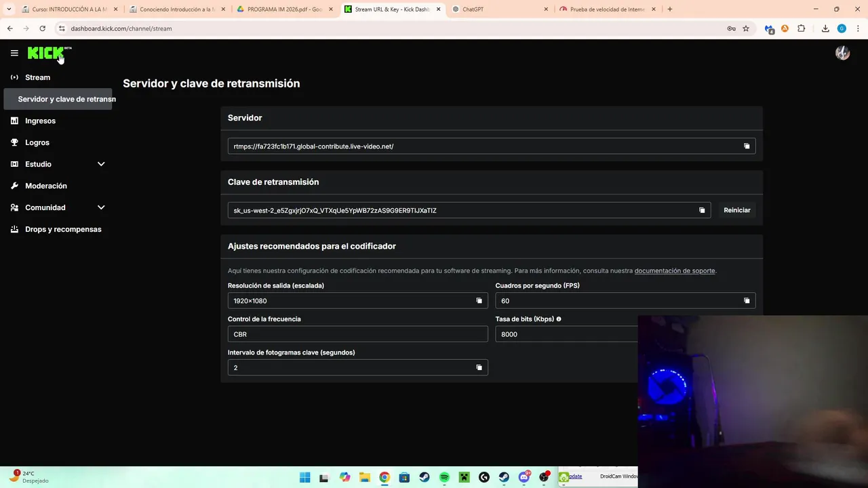Launch Minecraft from the taskbar
868x488 pixels.
(465, 477)
